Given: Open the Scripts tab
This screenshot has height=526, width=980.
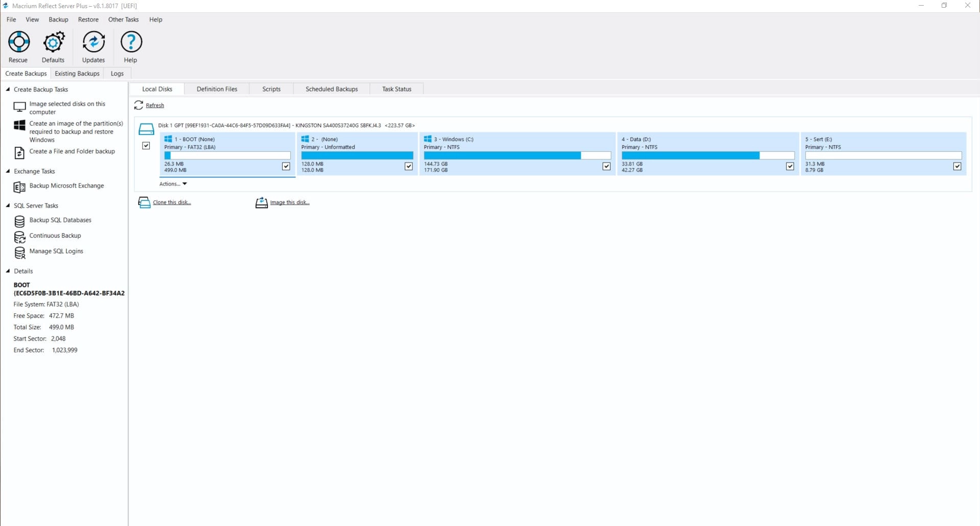Looking at the screenshot, I should click(271, 89).
